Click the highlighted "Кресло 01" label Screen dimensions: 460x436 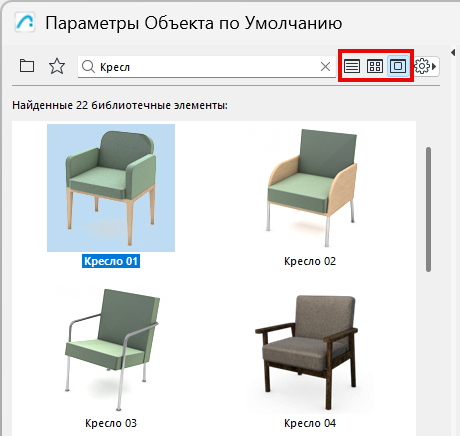(x=111, y=261)
